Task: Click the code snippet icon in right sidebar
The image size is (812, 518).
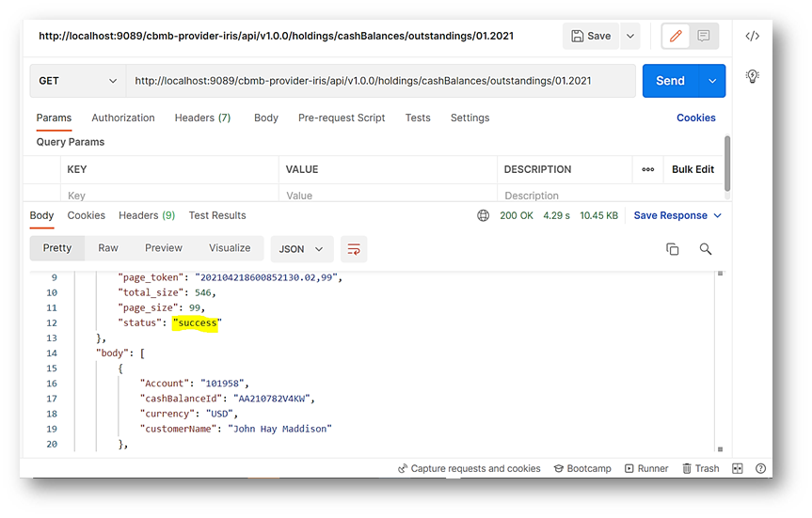Action: point(752,37)
